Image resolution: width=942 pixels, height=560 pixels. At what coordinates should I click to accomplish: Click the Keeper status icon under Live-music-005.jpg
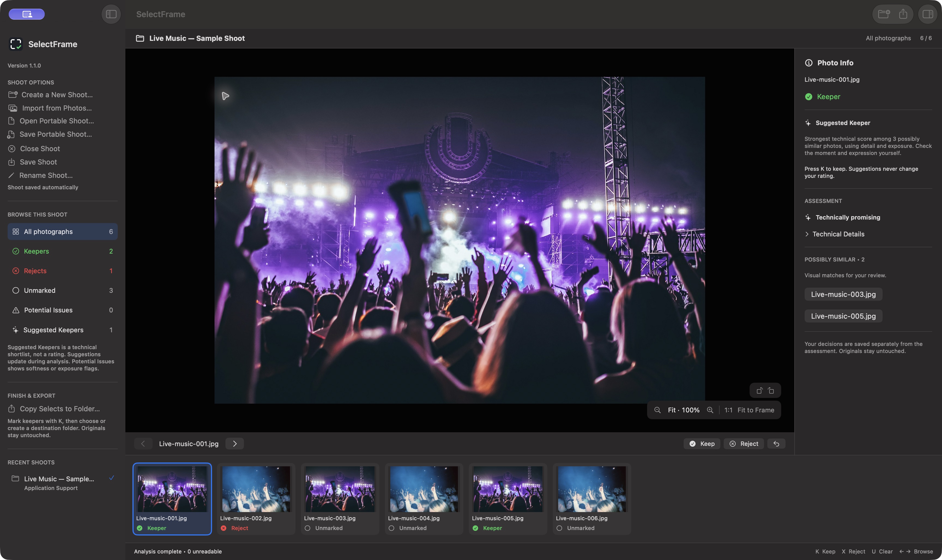[475, 528]
